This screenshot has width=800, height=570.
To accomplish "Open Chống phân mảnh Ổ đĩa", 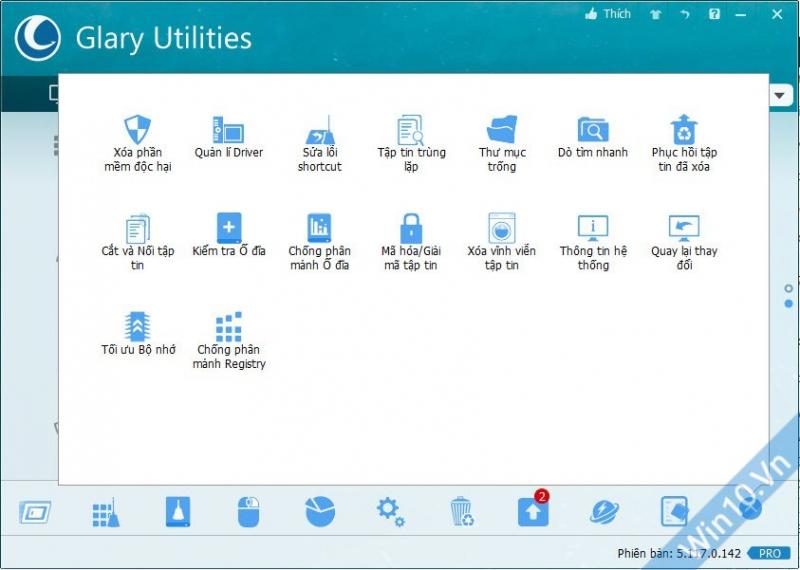I will click(x=320, y=242).
